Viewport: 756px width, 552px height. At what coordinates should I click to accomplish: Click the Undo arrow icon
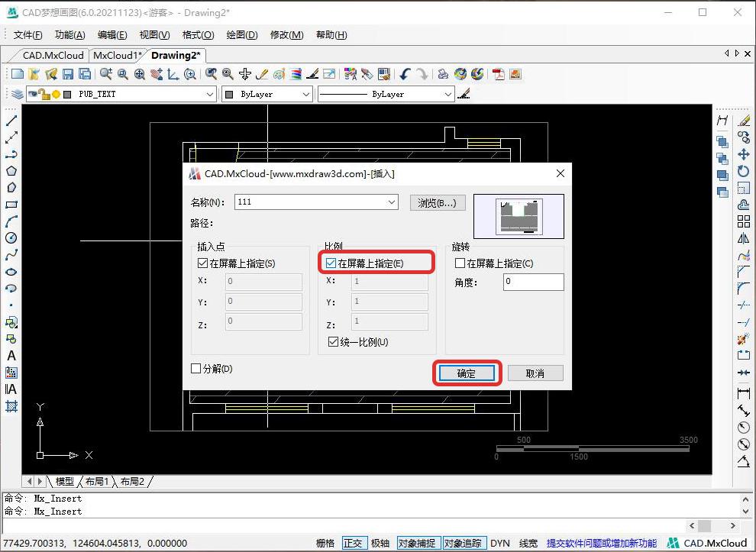405,74
